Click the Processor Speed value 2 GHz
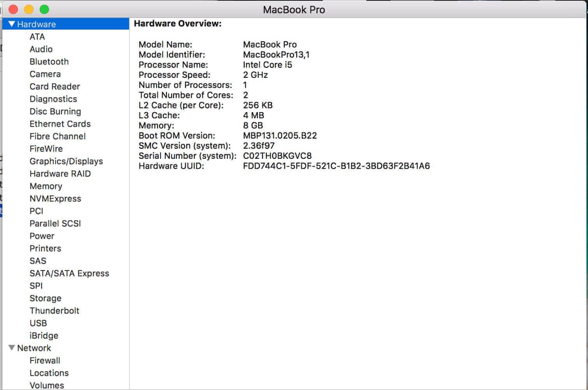 coord(255,75)
